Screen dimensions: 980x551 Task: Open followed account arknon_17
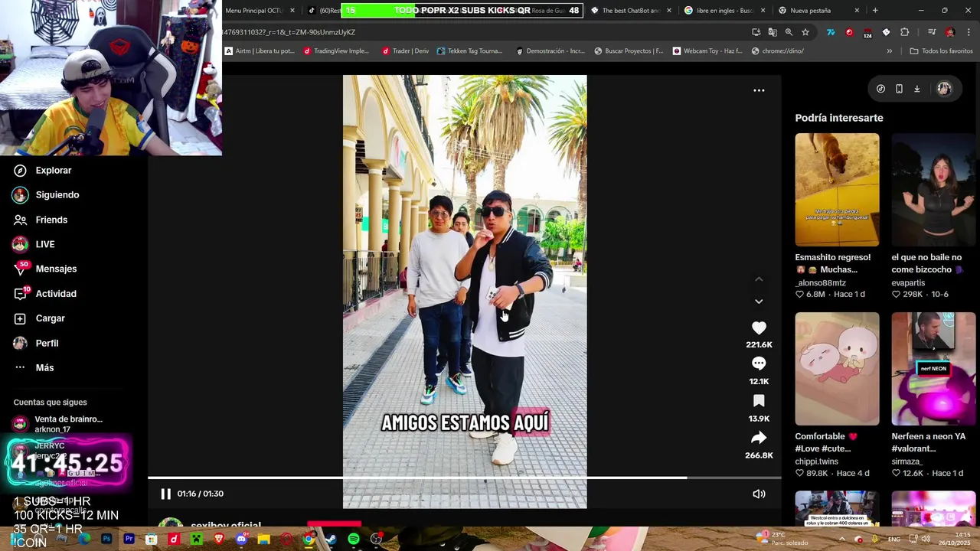(57, 424)
